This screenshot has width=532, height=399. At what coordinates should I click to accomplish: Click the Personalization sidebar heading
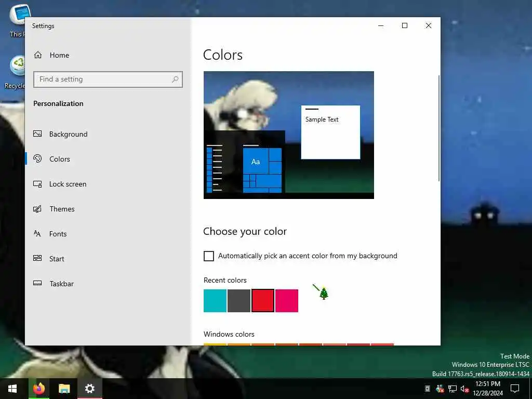tap(58, 103)
